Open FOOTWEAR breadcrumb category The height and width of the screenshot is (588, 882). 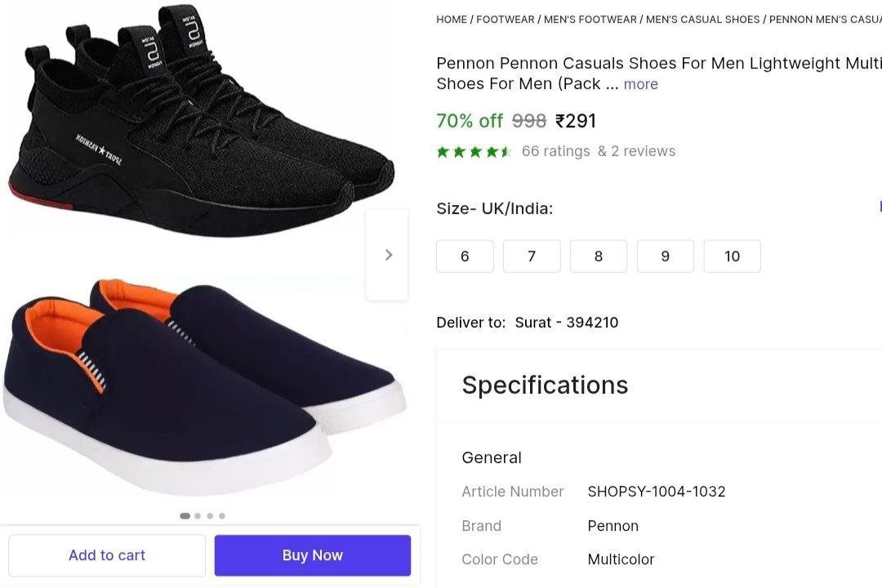506,19
